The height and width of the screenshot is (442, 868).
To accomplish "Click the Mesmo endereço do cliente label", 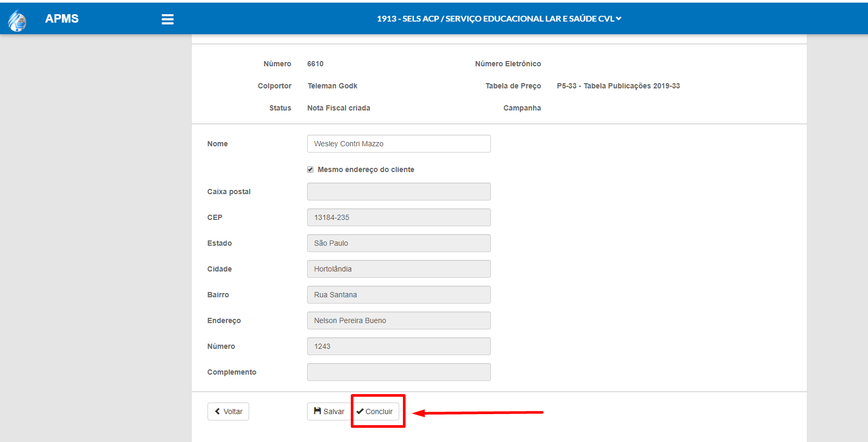I will click(366, 169).
